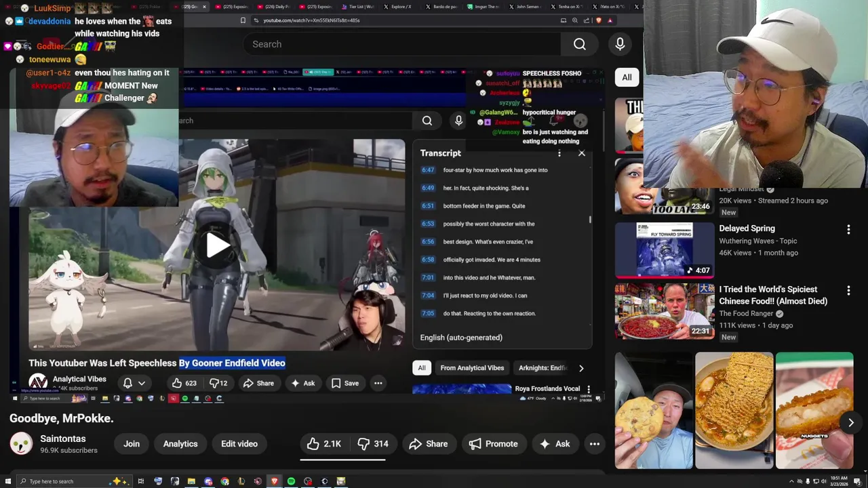
Task: Click the play button on the video
Action: [217, 245]
